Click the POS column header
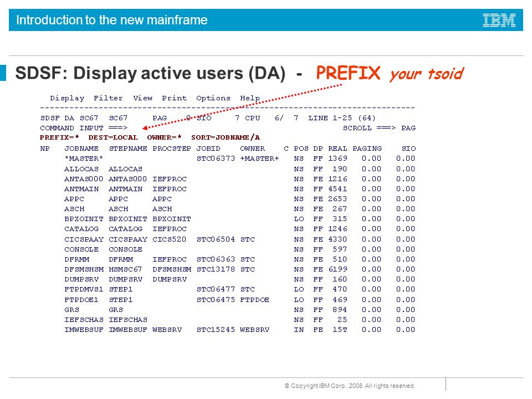Image resolution: width=532 pixels, height=399 pixels. (301, 149)
